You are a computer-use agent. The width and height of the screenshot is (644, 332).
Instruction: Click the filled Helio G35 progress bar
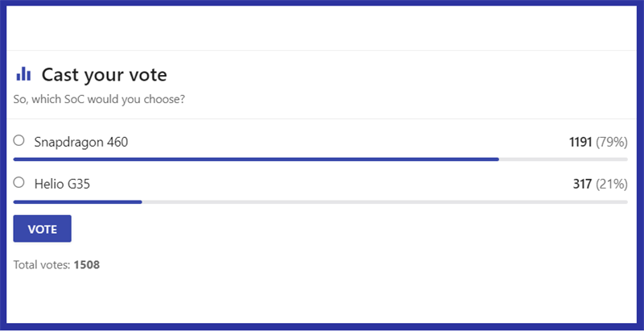(77, 201)
